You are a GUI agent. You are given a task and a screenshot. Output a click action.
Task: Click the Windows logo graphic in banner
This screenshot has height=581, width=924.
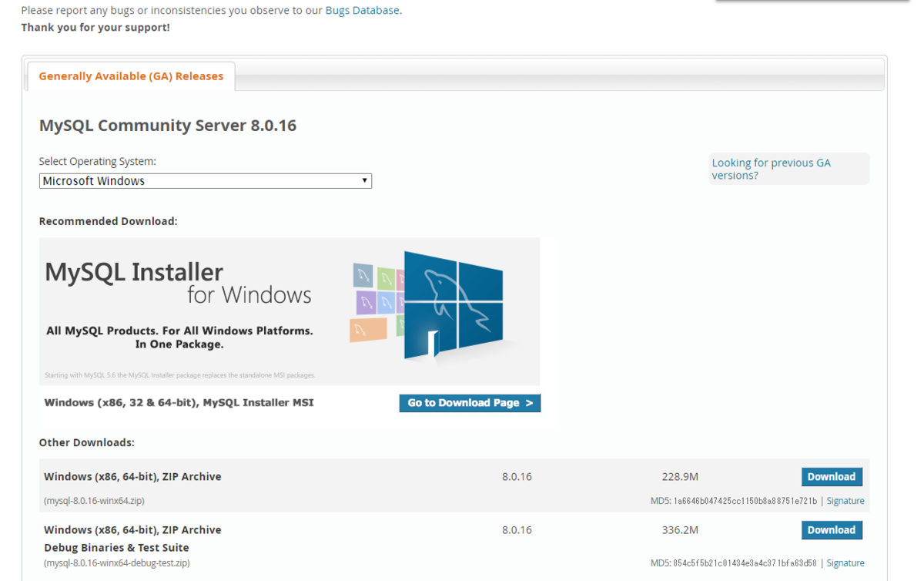tap(454, 305)
